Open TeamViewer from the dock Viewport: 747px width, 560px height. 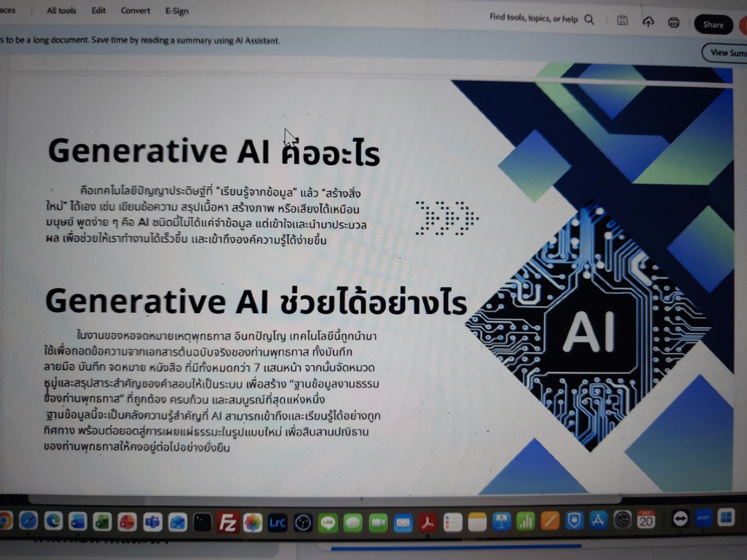680,519
